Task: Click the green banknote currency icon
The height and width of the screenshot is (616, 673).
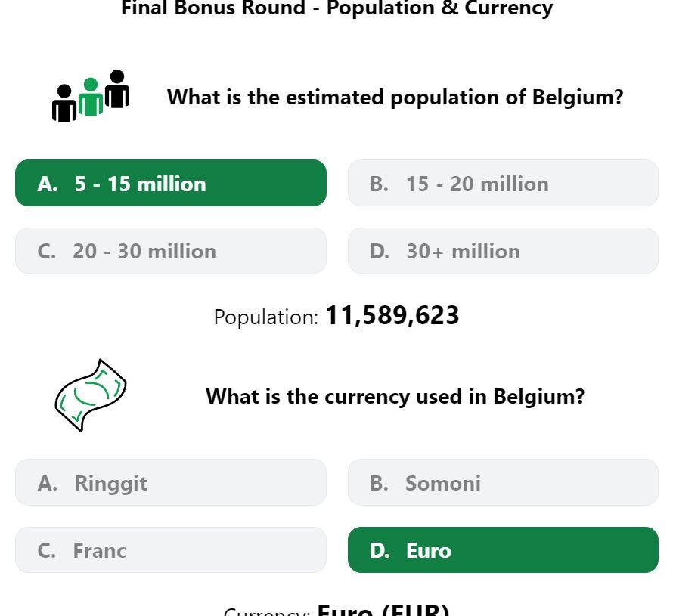Action: (90, 395)
